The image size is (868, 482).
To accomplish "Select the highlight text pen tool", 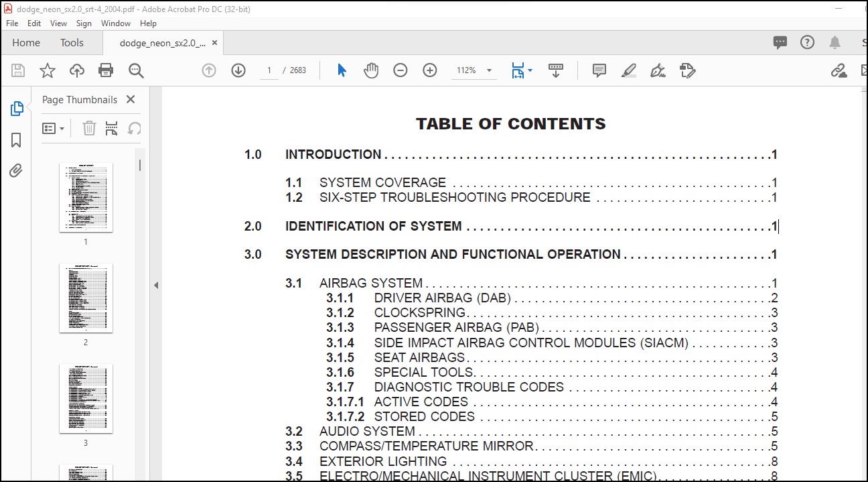I will point(629,70).
